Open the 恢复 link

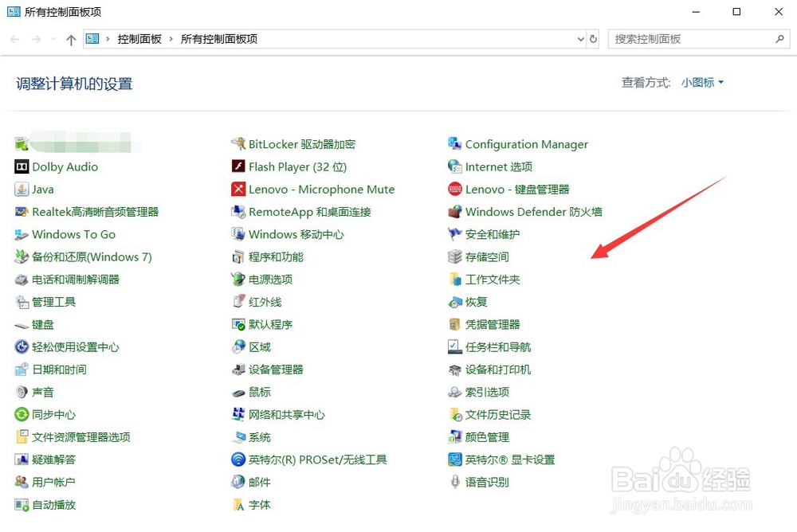(x=477, y=302)
